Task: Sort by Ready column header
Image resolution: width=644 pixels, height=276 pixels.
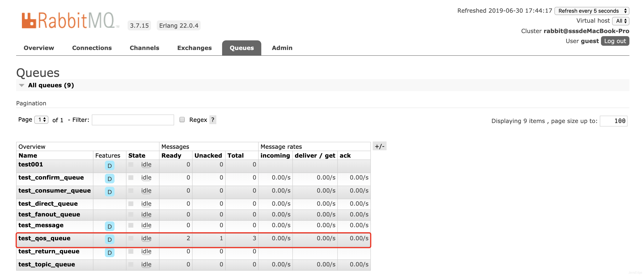Action: (171, 155)
